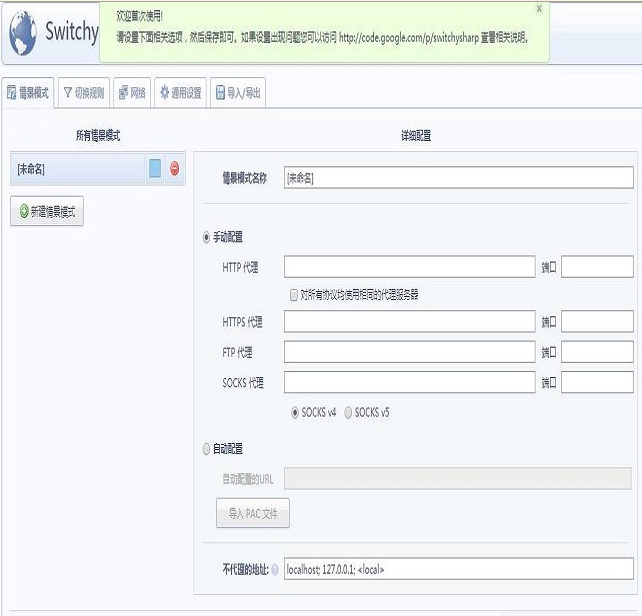Click the FTP 代理 host field
The image size is (642, 616).
coord(409,352)
